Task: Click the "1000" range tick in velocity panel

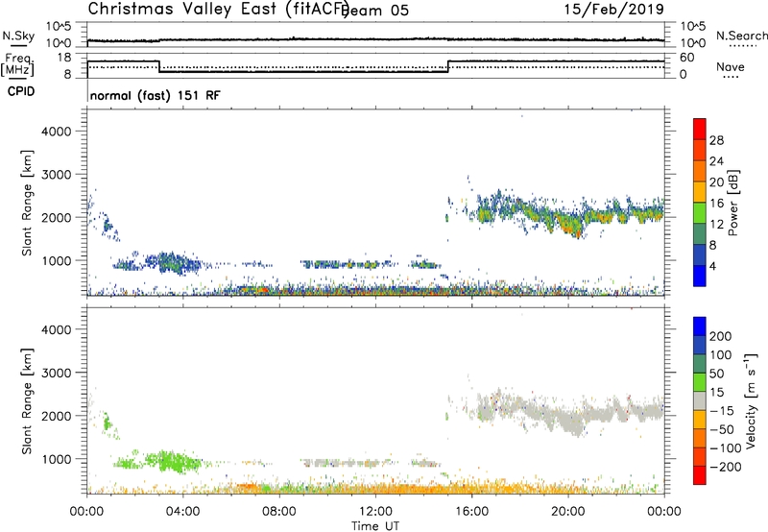Action: click(57, 459)
